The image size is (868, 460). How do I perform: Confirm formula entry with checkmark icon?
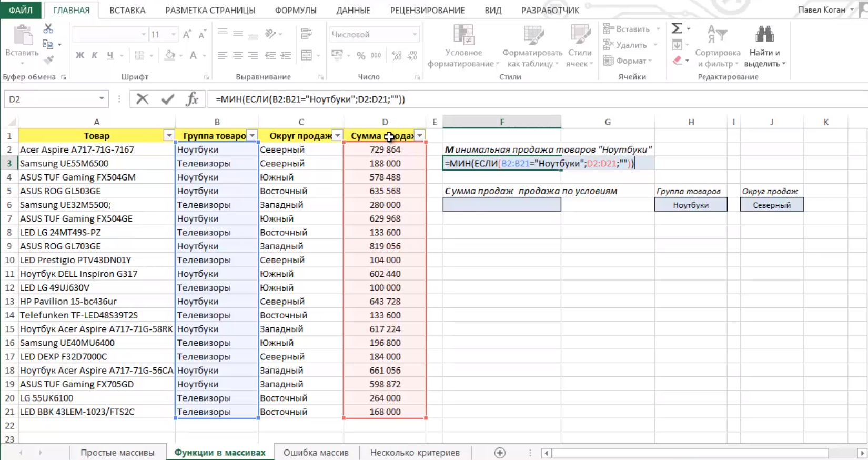click(168, 99)
